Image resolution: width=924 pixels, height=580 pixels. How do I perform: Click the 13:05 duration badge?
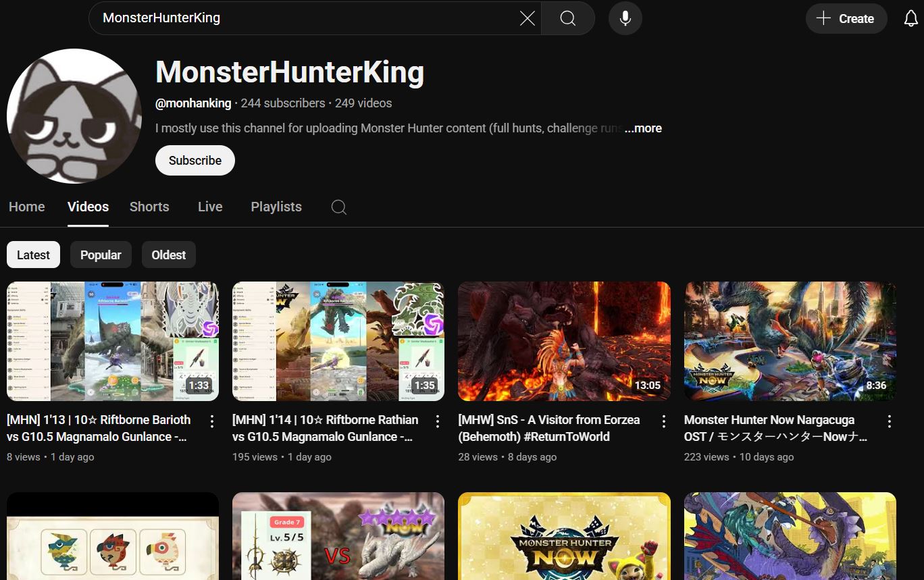647,386
